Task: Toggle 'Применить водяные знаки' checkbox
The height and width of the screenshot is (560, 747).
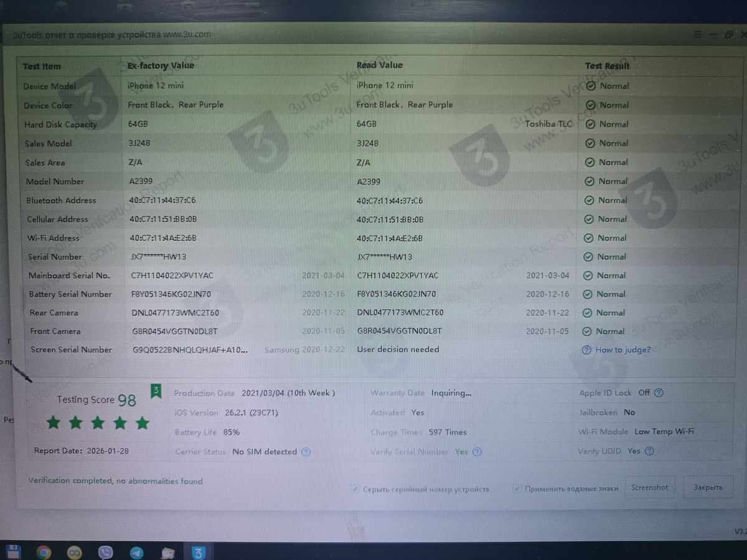Action: click(x=517, y=489)
